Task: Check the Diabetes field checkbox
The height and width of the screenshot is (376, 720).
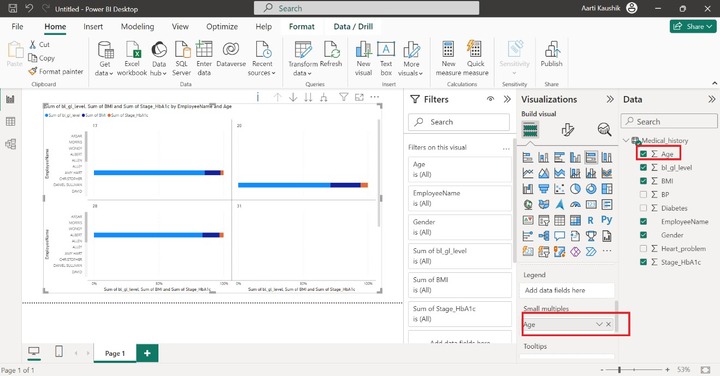Action: [643, 208]
